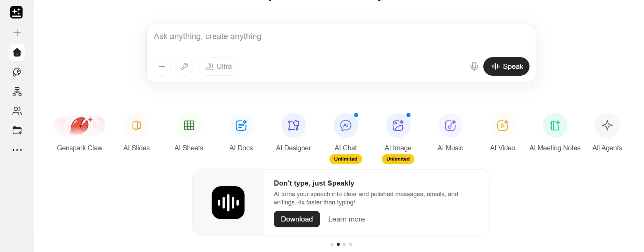Click the Speakly description text starting 'AI turns your speech'

pos(366,198)
